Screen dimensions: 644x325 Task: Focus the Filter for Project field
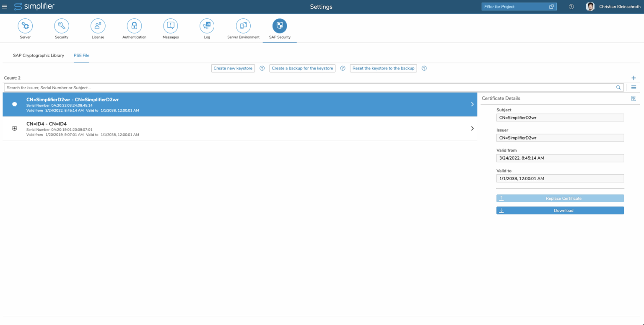(x=519, y=7)
